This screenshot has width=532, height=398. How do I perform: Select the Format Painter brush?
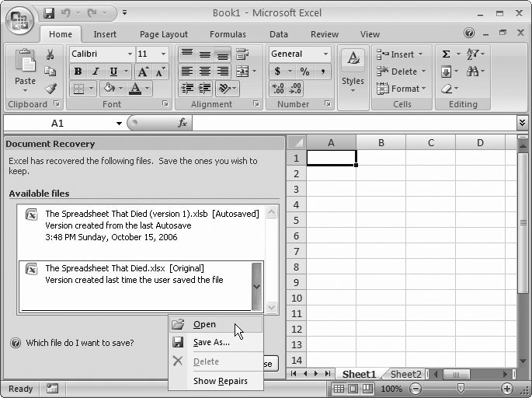pos(50,89)
